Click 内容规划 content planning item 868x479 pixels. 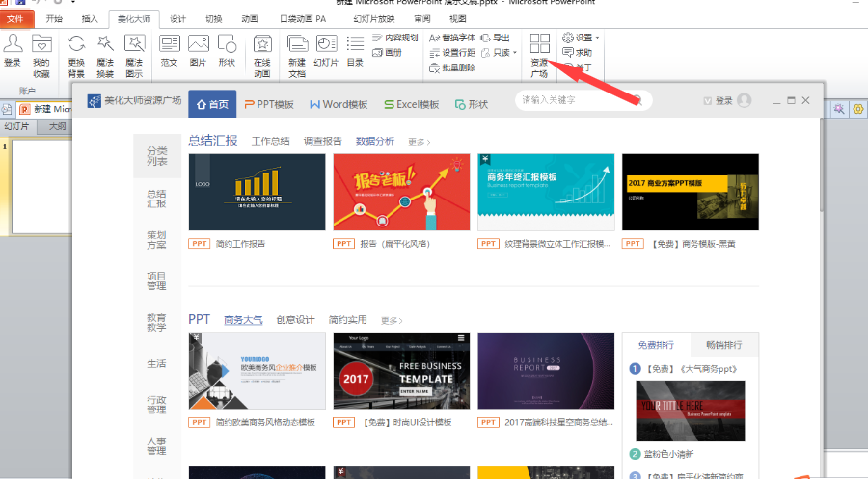pyautogui.click(x=394, y=38)
